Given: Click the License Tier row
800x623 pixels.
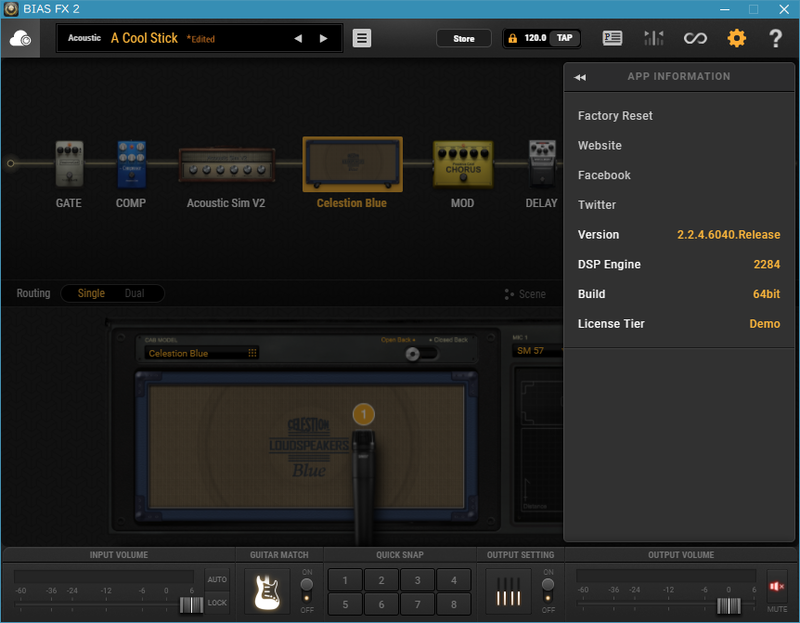Looking at the screenshot, I should click(x=679, y=323).
